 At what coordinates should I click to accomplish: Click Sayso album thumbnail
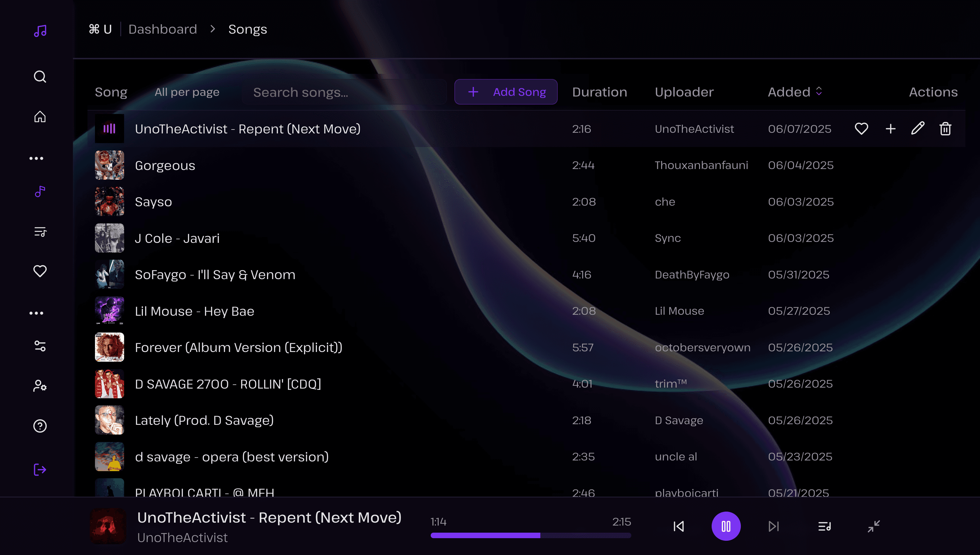coord(110,201)
